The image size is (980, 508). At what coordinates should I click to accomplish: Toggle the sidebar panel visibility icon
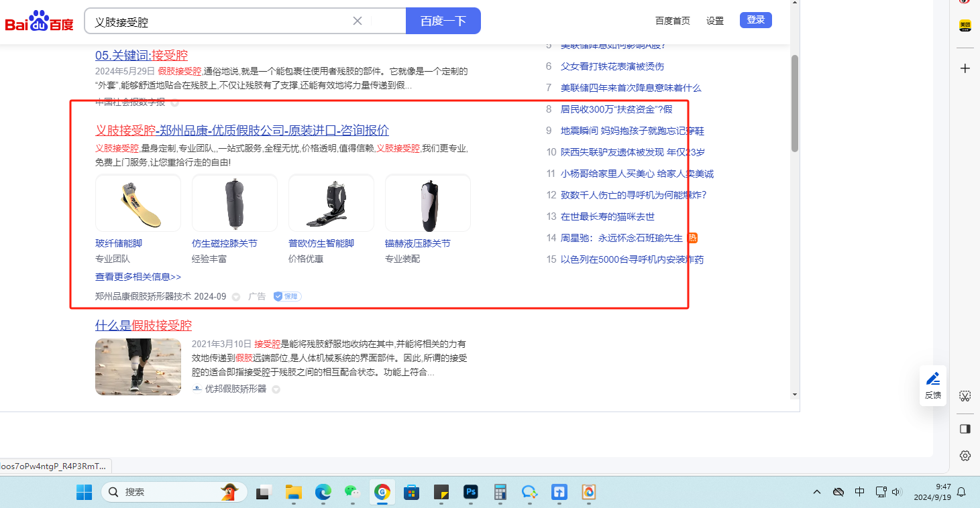tap(965, 428)
